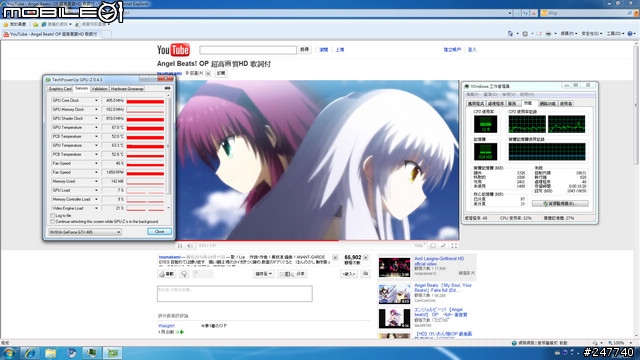Click the IE Home icon in the command bar
The width and height of the screenshot is (640, 360).
(510, 34)
